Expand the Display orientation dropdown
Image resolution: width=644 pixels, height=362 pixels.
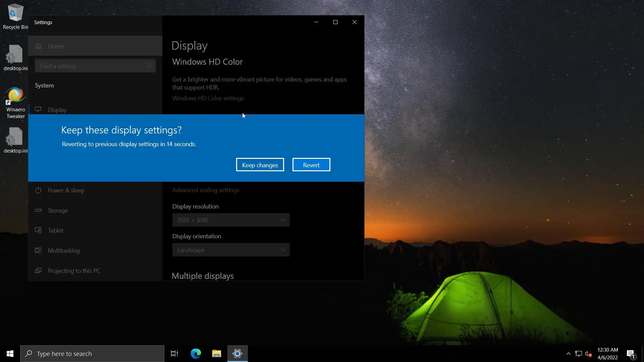click(x=231, y=250)
